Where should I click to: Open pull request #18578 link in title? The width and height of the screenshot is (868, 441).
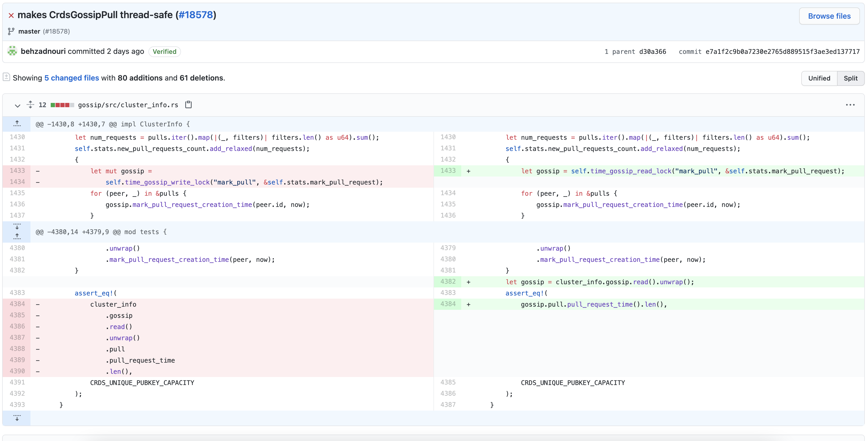tap(196, 15)
